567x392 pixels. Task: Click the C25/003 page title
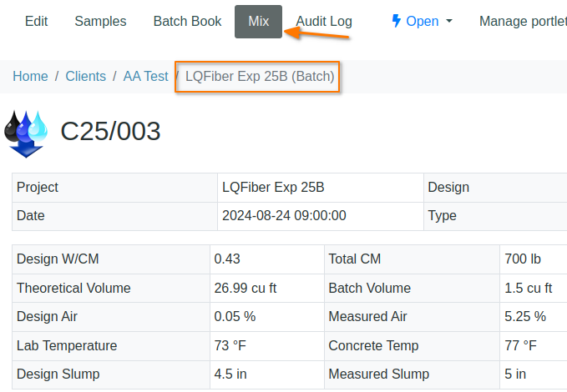point(110,132)
